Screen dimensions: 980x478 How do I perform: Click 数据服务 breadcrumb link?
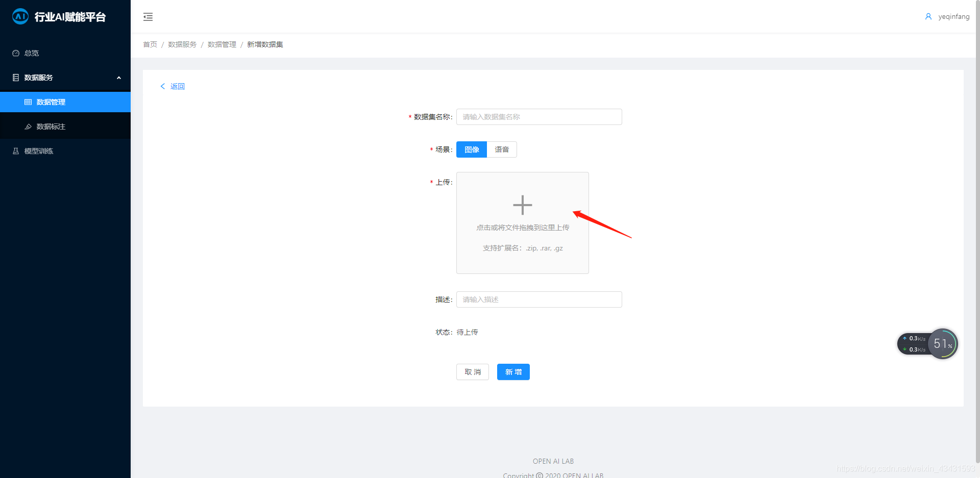(x=182, y=44)
